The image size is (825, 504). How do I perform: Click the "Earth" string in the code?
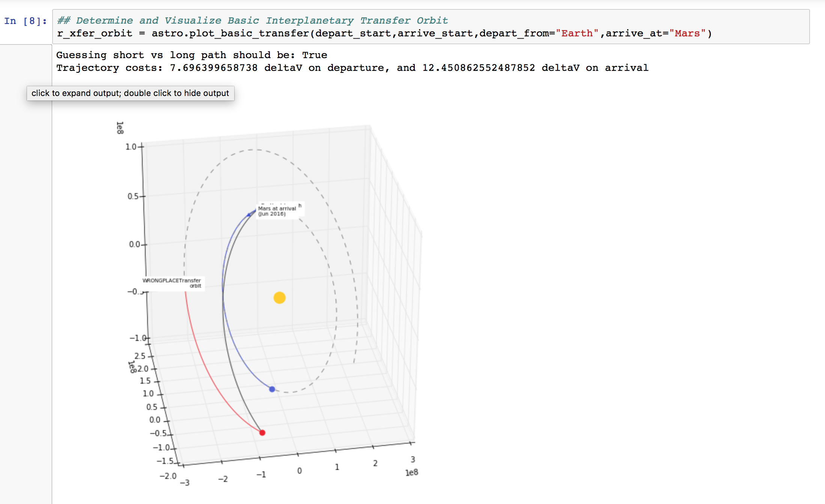pyautogui.click(x=577, y=33)
